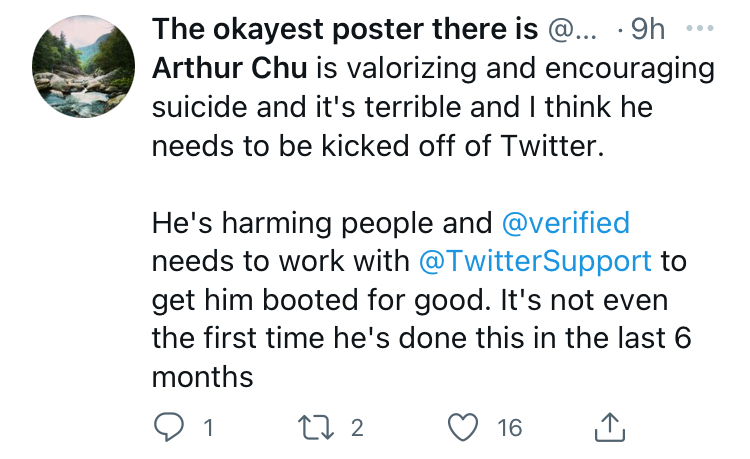The image size is (750, 459).
Task: Share the tweet via upload arrow icon
Action: 610,426
